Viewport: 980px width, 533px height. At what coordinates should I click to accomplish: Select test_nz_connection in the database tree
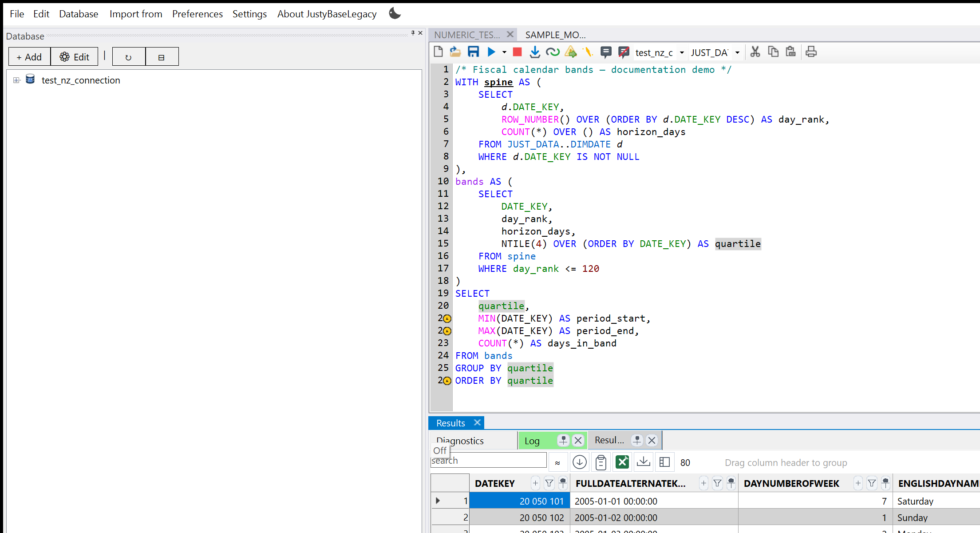click(81, 80)
